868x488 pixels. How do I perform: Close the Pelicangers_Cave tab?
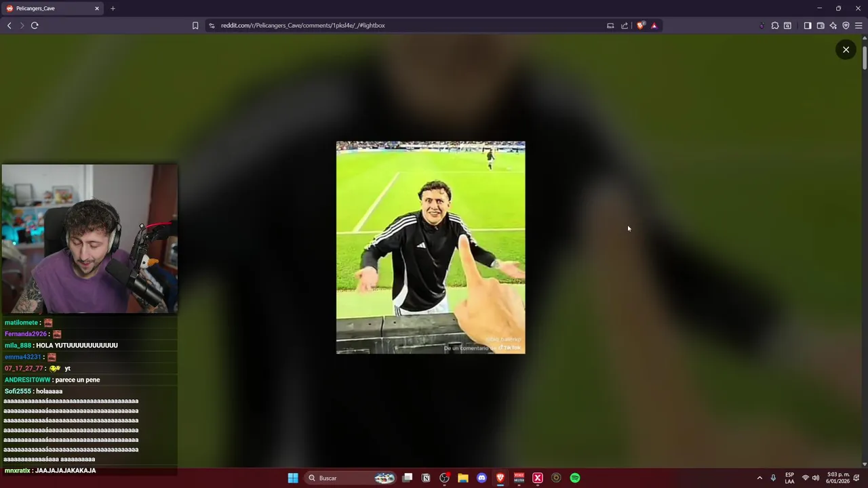click(x=96, y=8)
